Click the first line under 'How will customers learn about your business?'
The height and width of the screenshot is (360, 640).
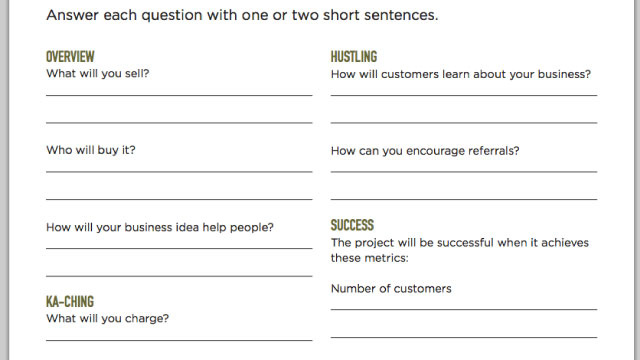point(464,95)
